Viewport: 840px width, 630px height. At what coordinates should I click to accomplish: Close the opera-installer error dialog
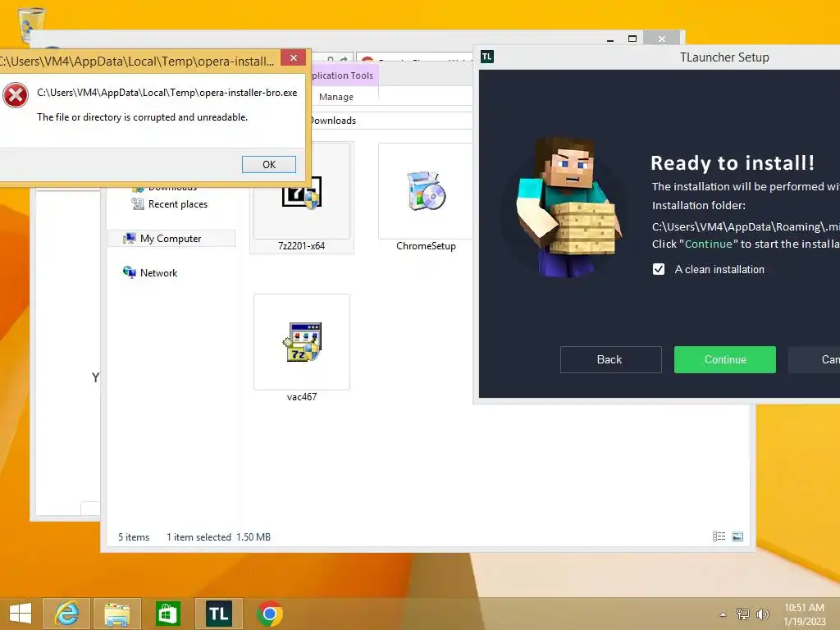coord(293,58)
